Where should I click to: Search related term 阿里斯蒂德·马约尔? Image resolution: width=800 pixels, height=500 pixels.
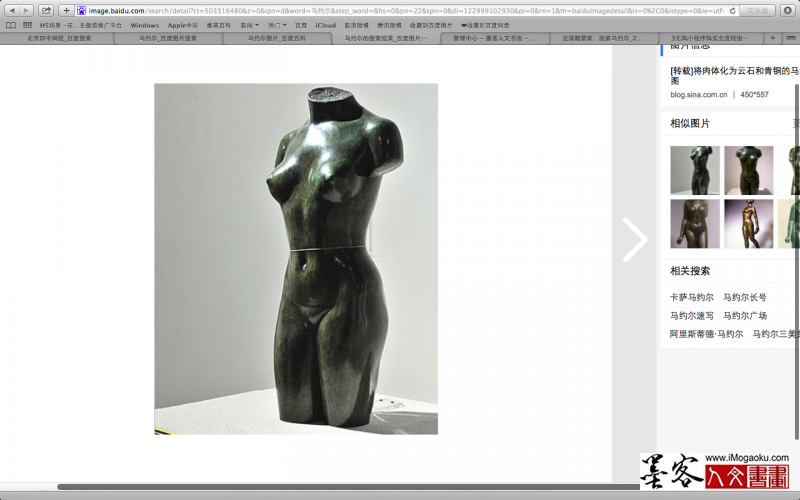click(x=707, y=334)
